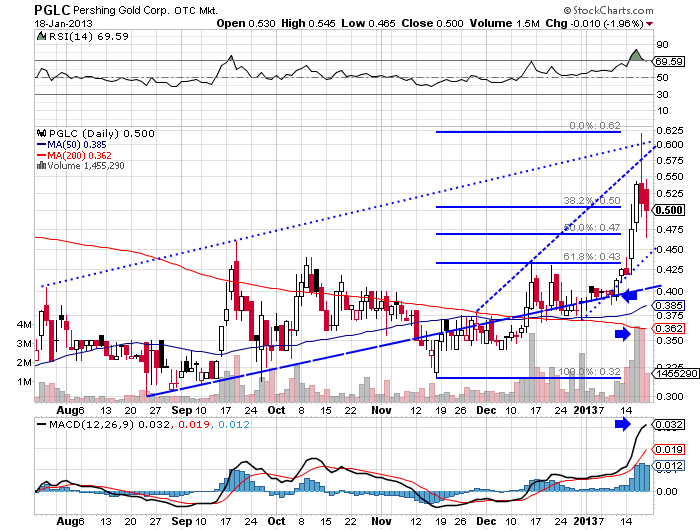700x530 pixels.
Task: Click the boxed 0.019 MACD signal axis value
Action: click(x=669, y=450)
